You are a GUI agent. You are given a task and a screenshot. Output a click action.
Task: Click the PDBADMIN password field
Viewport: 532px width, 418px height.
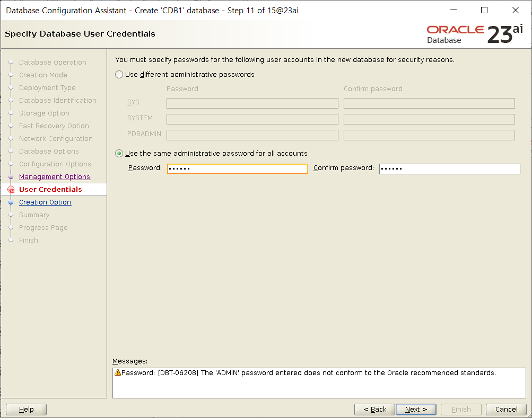pyautogui.click(x=252, y=135)
